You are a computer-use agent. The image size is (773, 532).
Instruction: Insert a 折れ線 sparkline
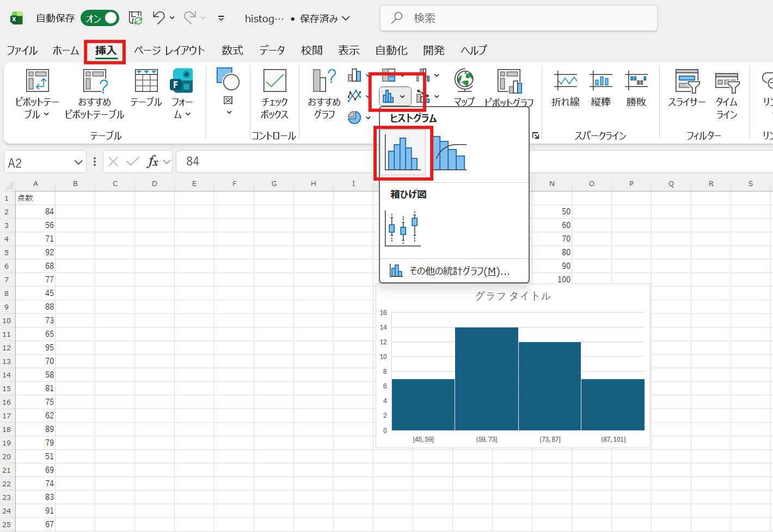click(565, 88)
